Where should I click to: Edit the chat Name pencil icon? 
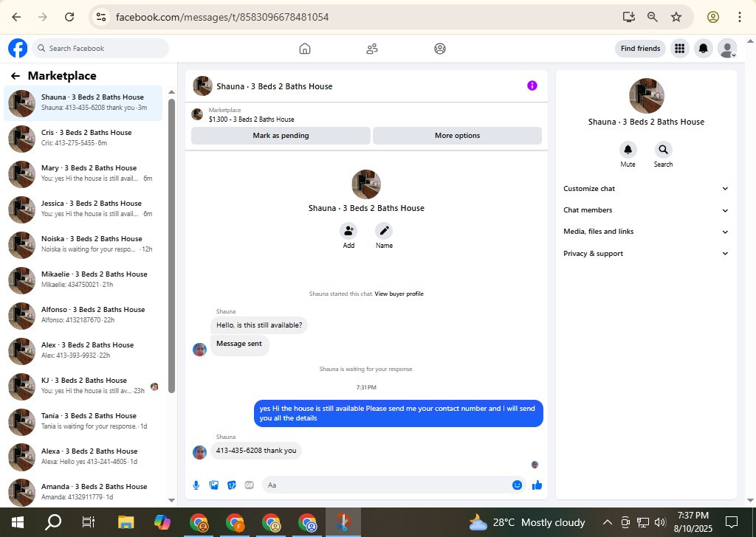[x=384, y=231]
